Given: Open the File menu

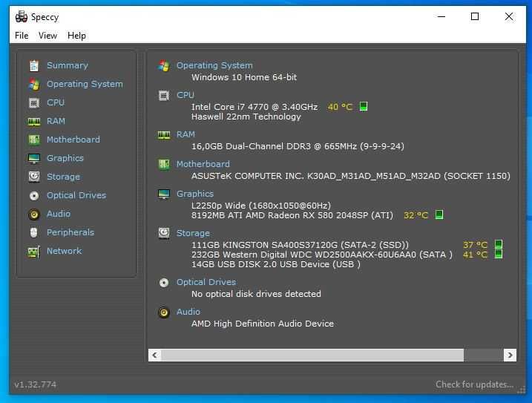Looking at the screenshot, I should tap(22, 36).
